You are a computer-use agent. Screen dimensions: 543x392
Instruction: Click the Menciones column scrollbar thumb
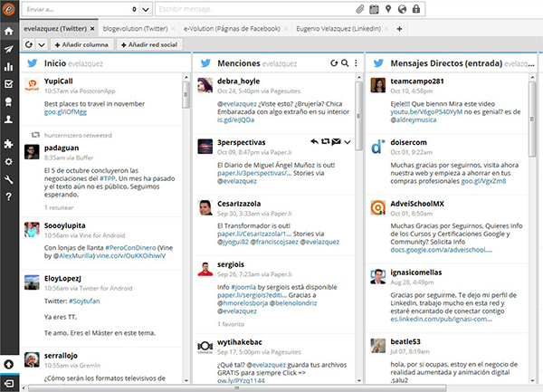pyautogui.click(x=358, y=116)
